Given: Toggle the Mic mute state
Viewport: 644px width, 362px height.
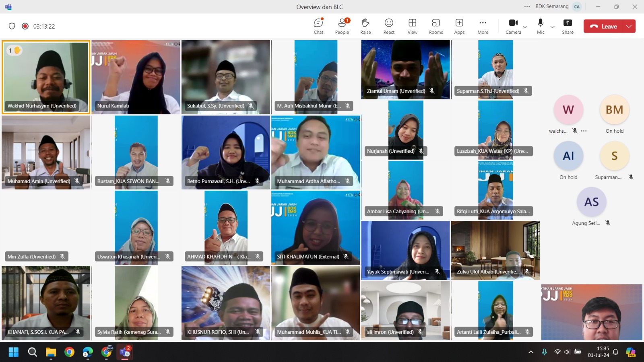Looking at the screenshot, I should pos(541,26).
